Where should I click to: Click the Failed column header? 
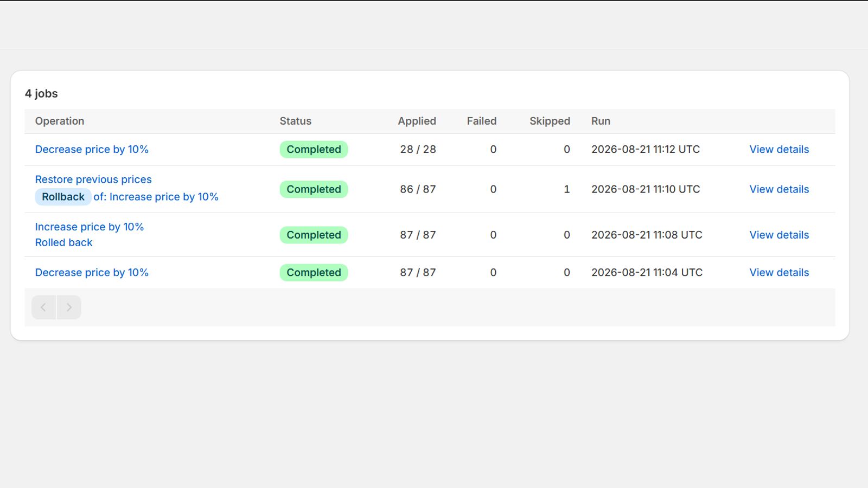click(x=482, y=121)
